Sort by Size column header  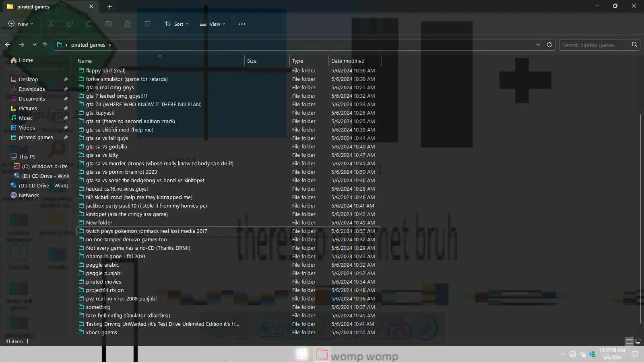click(x=267, y=61)
